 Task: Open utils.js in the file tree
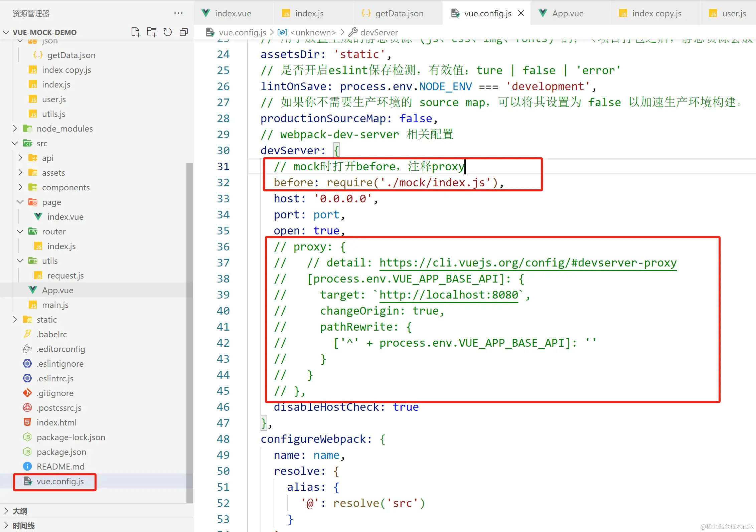(53, 114)
